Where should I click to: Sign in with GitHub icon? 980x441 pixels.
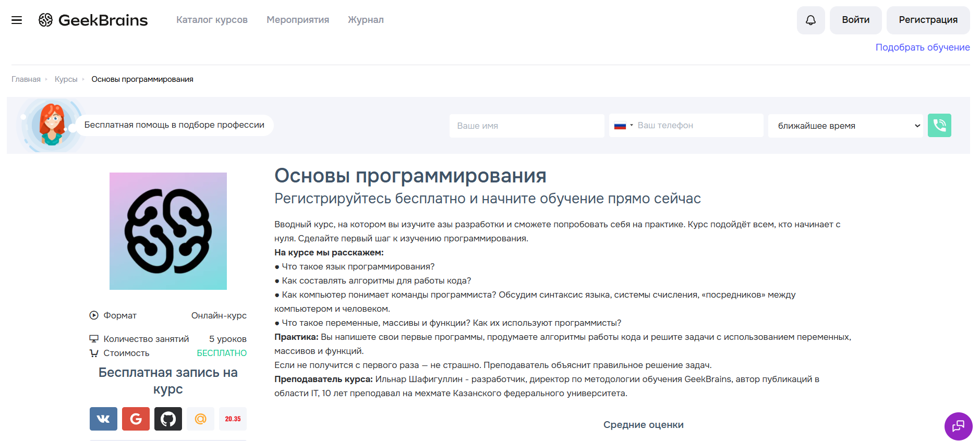[x=168, y=419]
